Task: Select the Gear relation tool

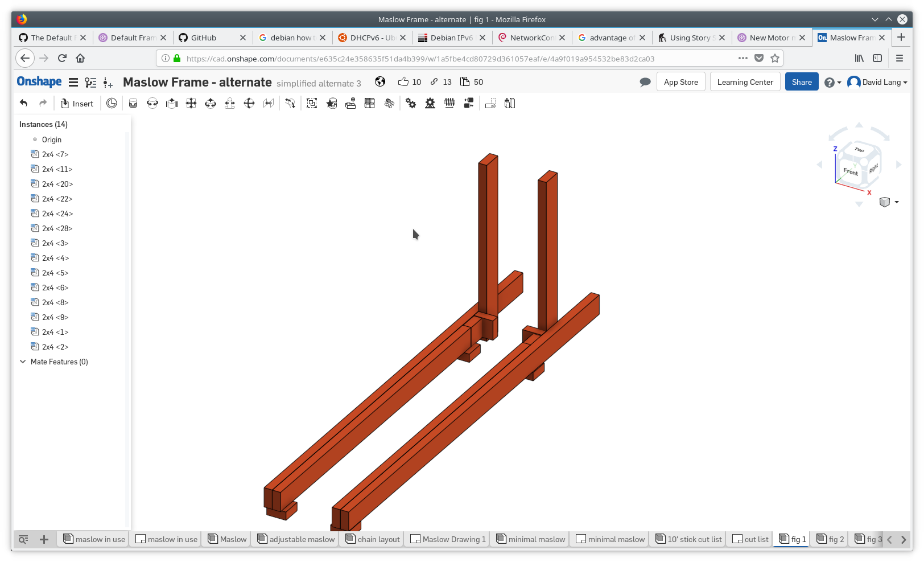Action: click(411, 103)
